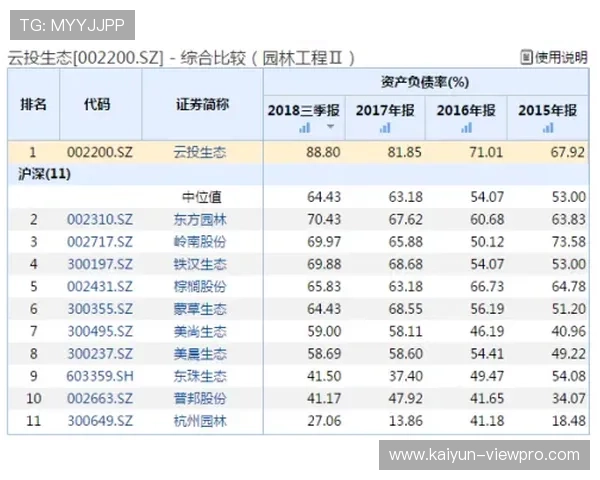Select value 58.69 for 美晨生态
The image size is (600, 480).
pos(324,353)
